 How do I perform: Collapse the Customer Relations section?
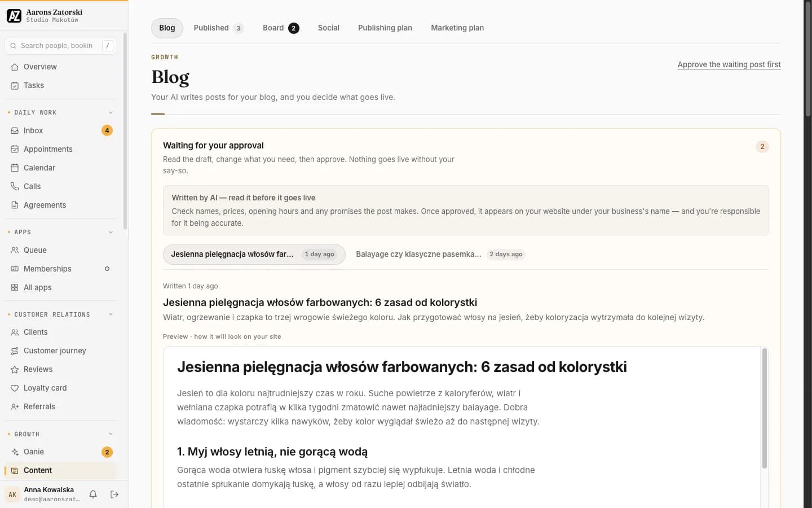coord(111,314)
